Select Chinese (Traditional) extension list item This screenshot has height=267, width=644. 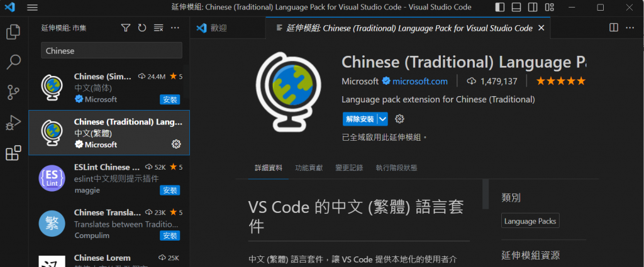coord(109,133)
